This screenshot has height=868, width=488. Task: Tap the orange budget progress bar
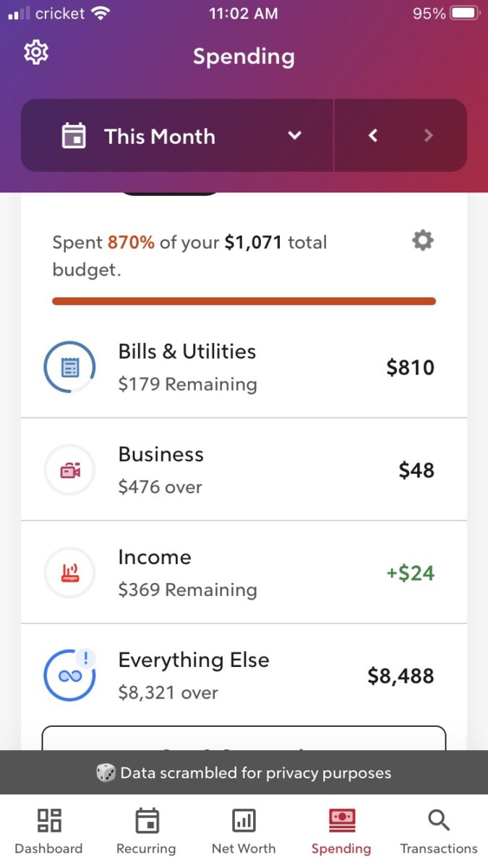tap(244, 300)
